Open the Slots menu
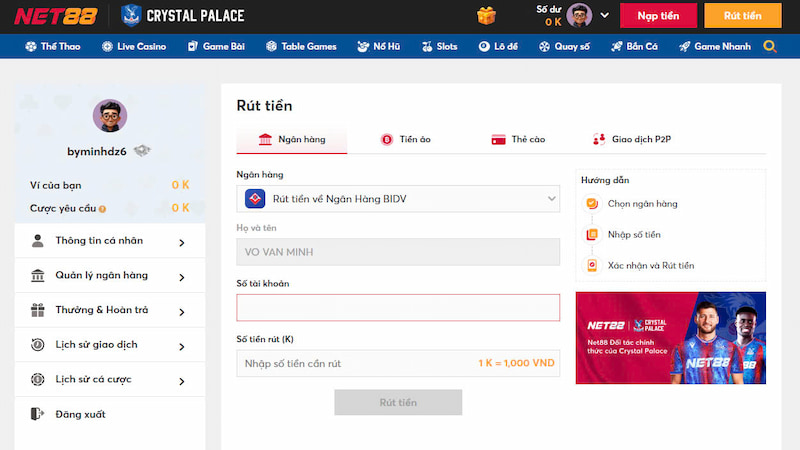This screenshot has height=450, width=800. click(x=439, y=46)
